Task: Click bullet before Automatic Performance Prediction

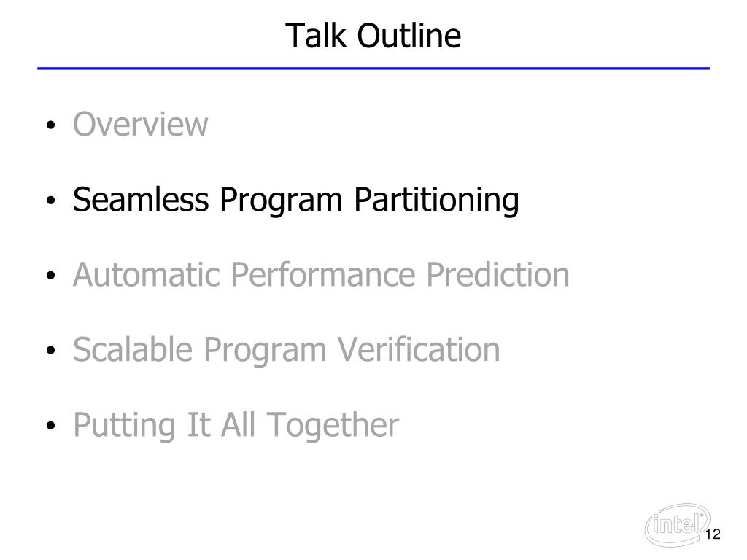Action: pos(51,275)
